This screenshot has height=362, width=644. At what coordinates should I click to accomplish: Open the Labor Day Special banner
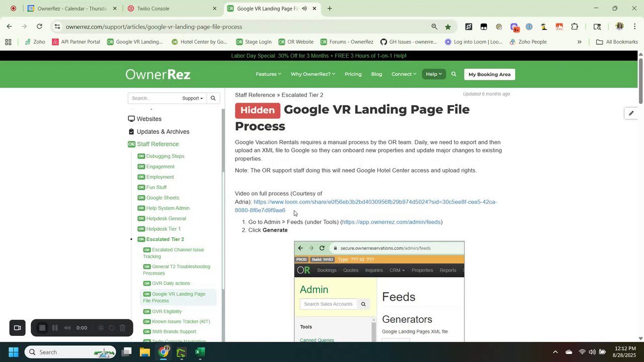[318, 56]
